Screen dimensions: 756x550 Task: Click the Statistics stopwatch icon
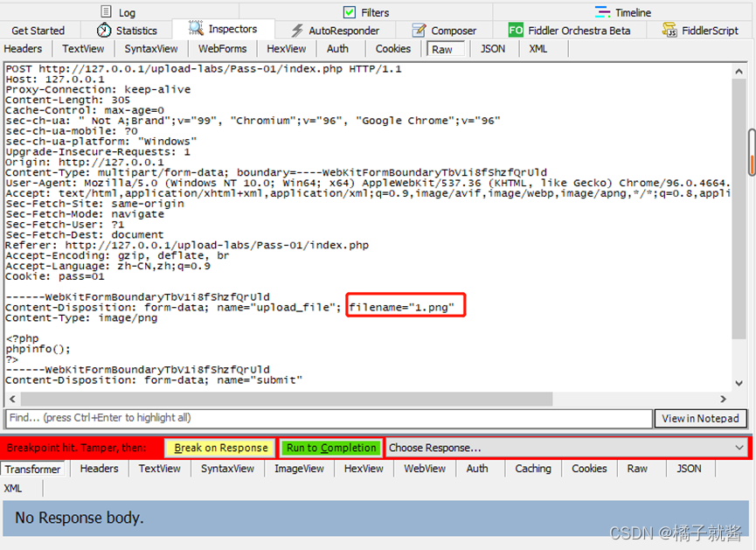pyautogui.click(x=104, y=31)
